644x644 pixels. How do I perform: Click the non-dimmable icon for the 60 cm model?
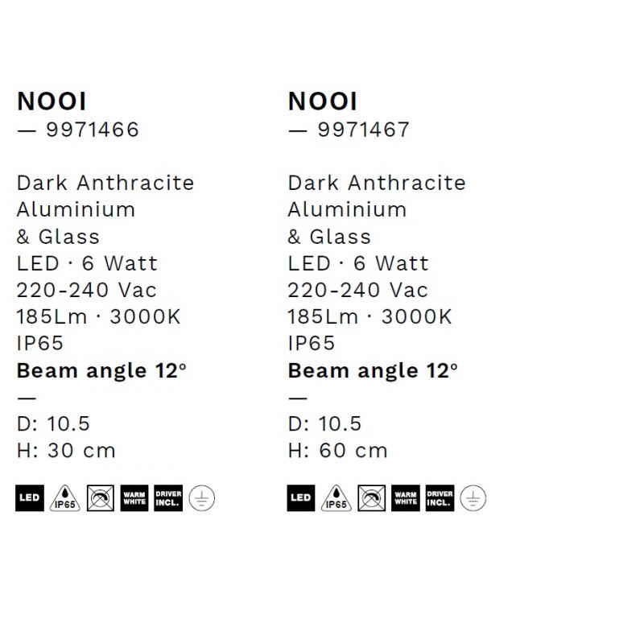[372, 499]
